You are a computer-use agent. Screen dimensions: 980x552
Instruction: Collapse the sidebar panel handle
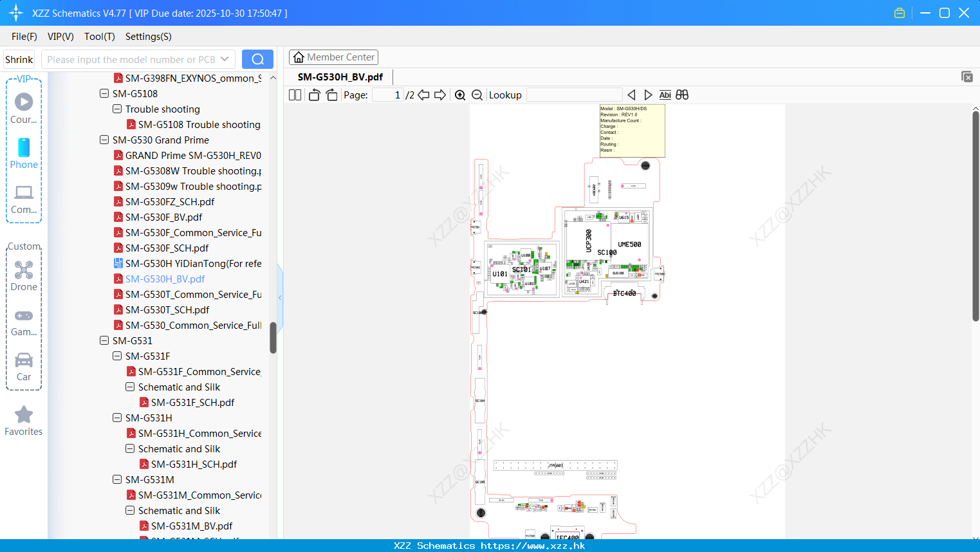coord(280,297)
